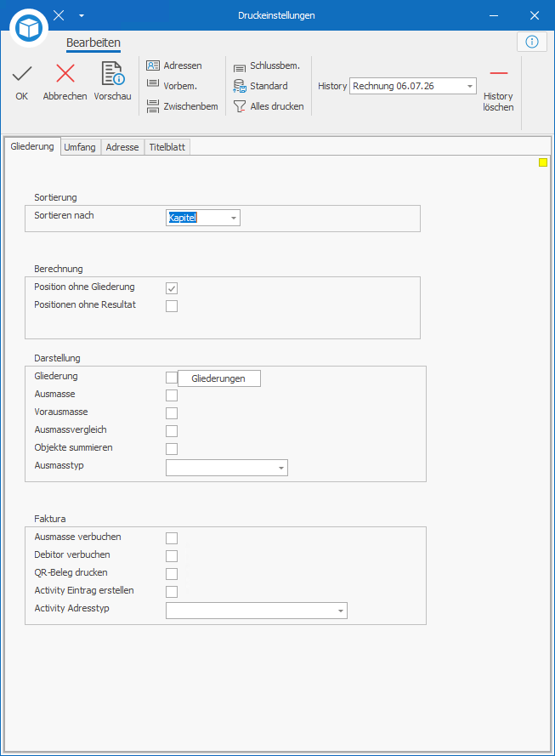Check QR-Beleg drucken
The height and width of the screenshot is (756, 555).
click(172, 574)
